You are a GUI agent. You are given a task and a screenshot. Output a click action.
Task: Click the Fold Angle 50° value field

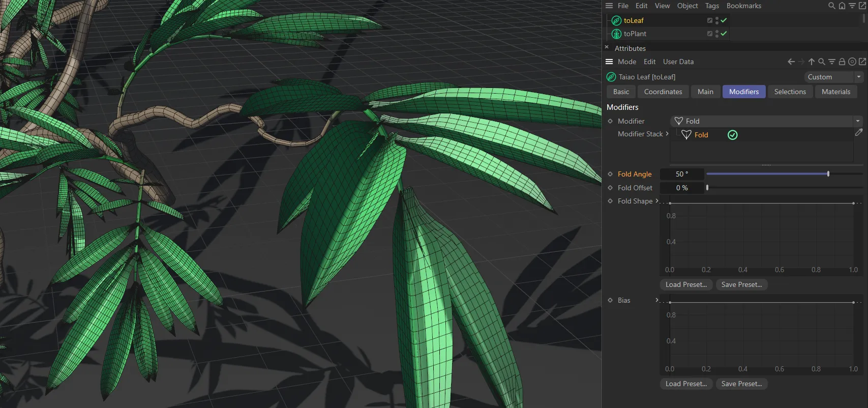[682, 174]
